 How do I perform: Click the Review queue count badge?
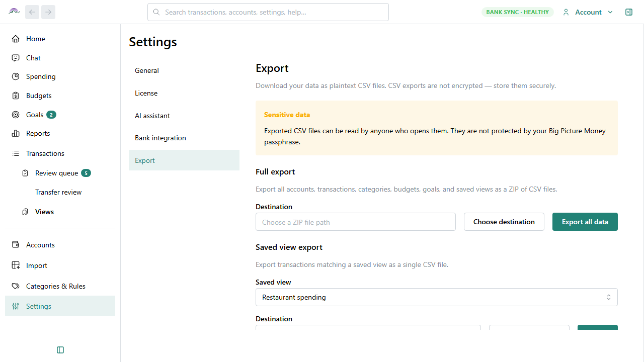pyautogui.click(x=86, y=173)
